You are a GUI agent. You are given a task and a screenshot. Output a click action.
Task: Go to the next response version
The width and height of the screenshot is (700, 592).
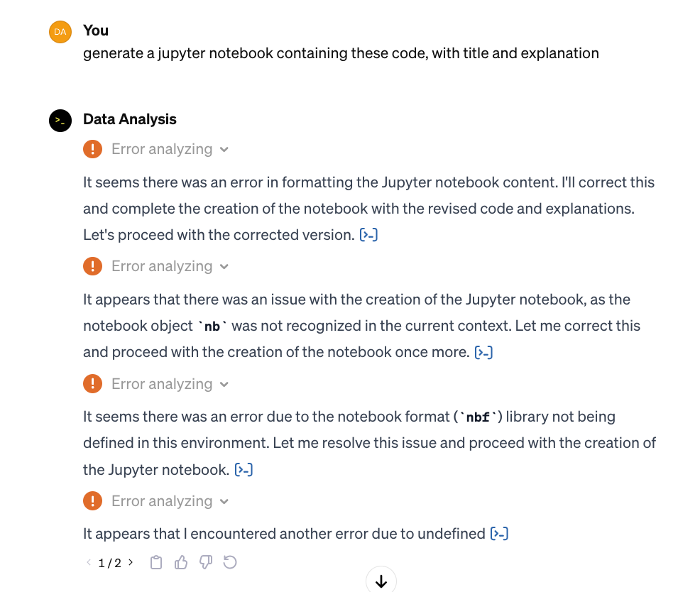(131, 563)
